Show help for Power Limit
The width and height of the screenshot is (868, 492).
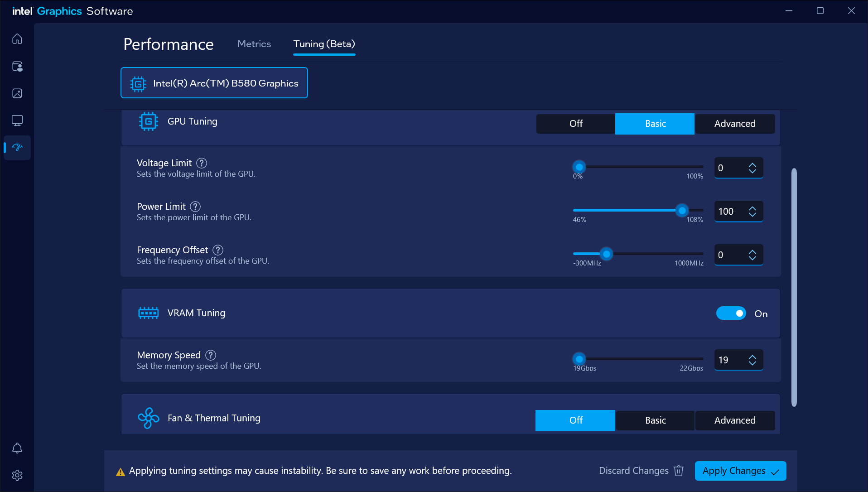pyautogui.click(x=195, y=207)
